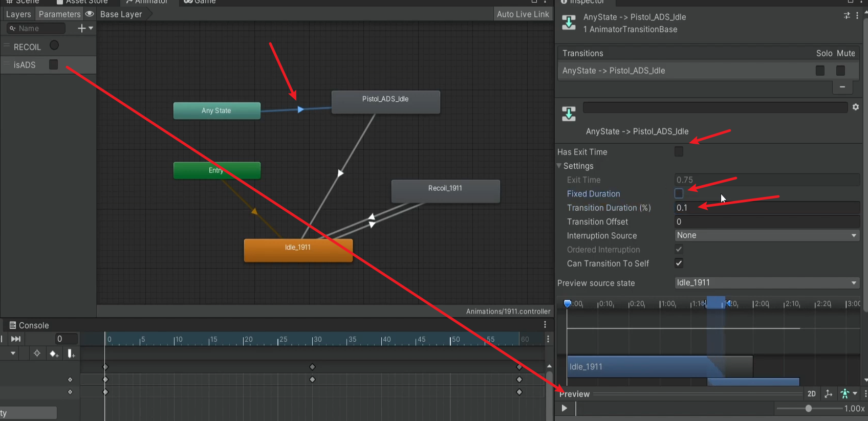Toggle filter by selection icon

(x=37, y=353)
